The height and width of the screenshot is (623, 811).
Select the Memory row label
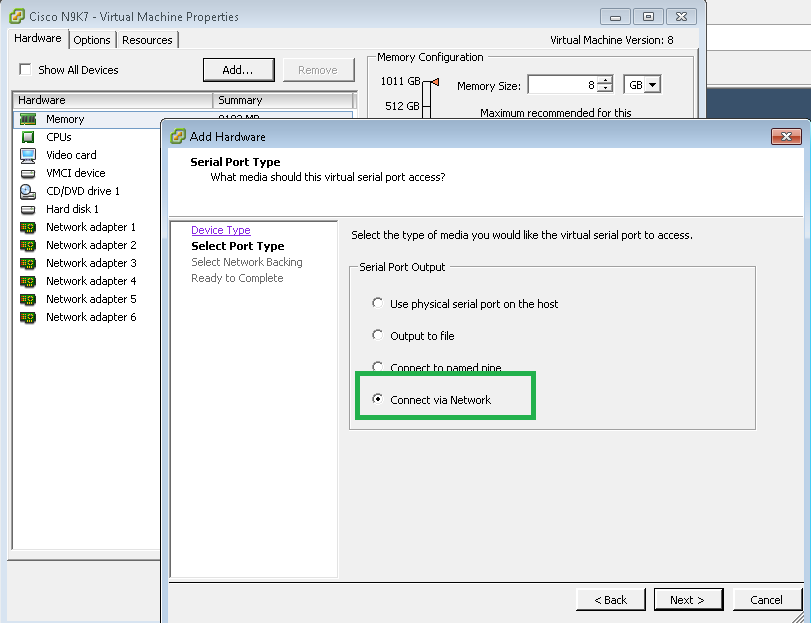pos(65,119)
